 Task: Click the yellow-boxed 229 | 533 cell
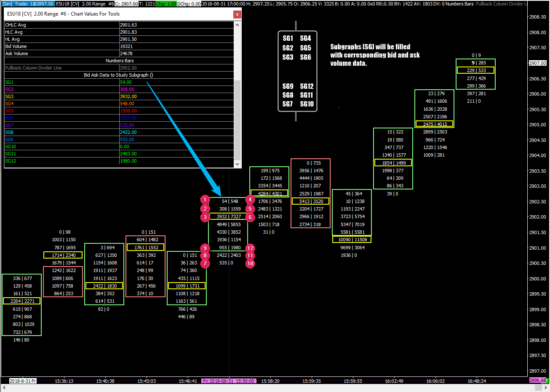pyautogui.click(x=476, y=70)
